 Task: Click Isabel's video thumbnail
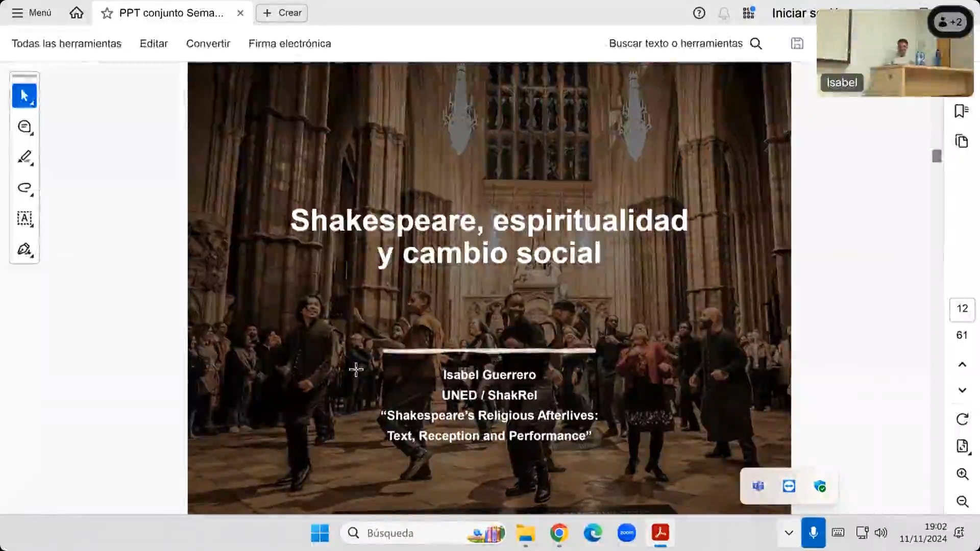click(895, 54)
